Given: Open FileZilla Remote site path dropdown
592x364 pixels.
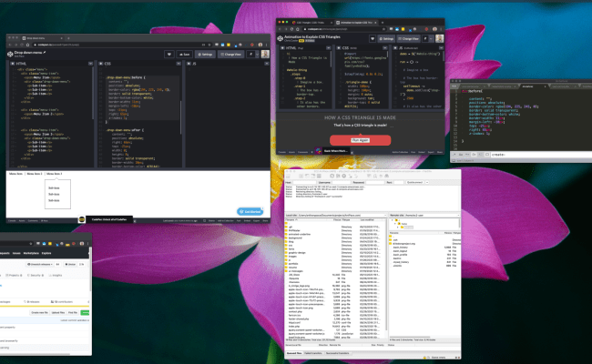Looking at the screenshot, I should coord(459,216).
